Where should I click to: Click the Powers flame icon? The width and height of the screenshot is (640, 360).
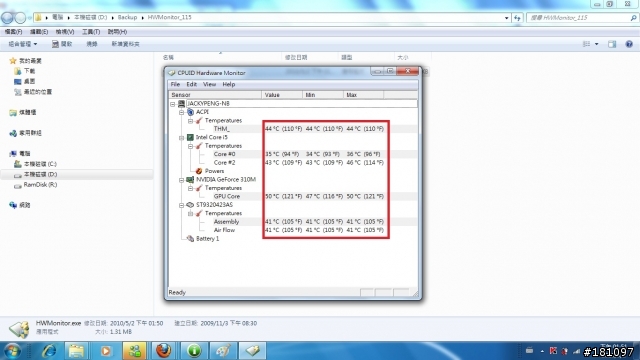point(199,171)
